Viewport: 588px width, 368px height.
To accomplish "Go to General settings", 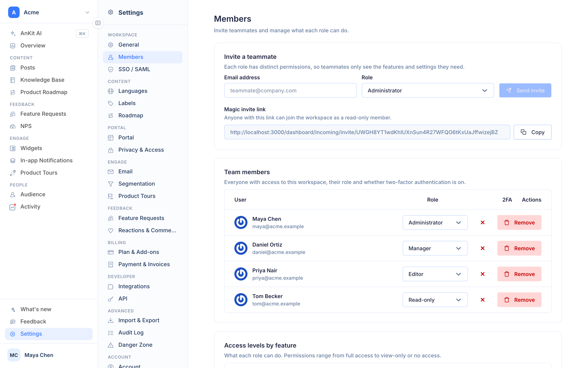I will click(x=143, y=45).
